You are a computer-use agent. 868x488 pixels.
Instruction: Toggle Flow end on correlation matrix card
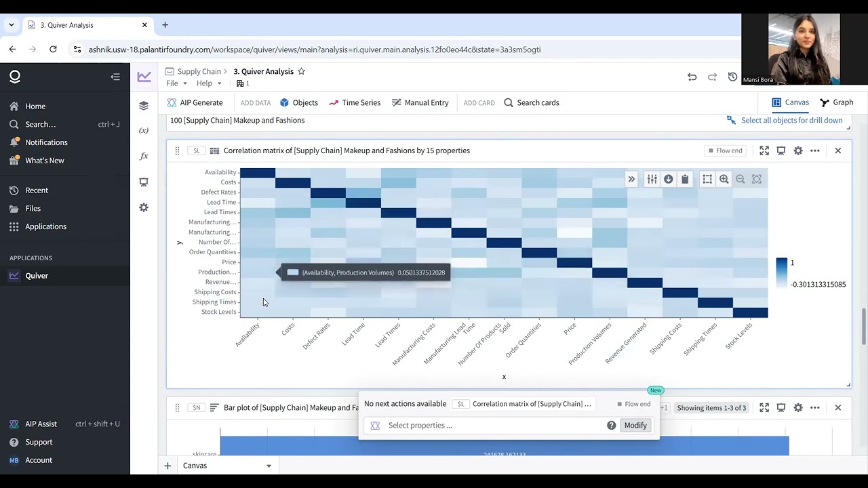pyautogui.click(x=725, y=150)
